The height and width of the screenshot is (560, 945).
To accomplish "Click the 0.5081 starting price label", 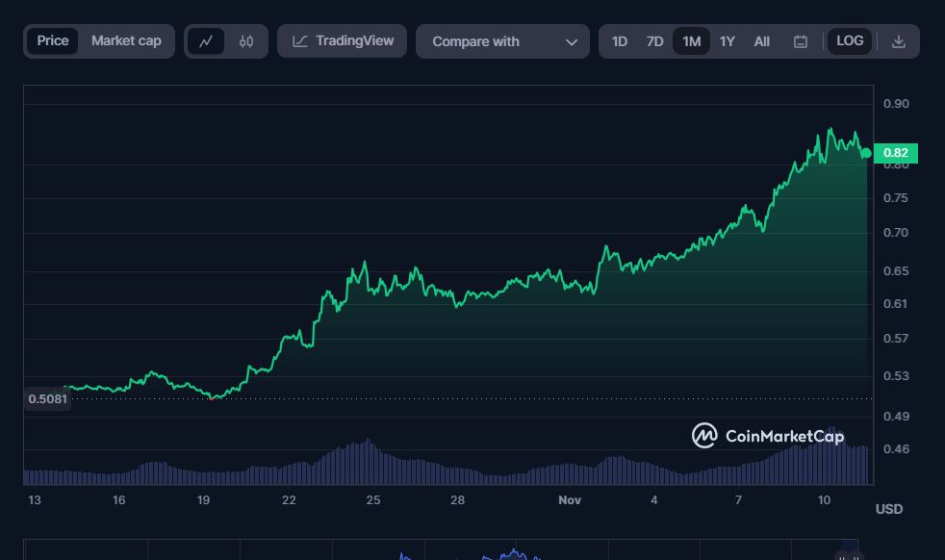I will point(47,399).
